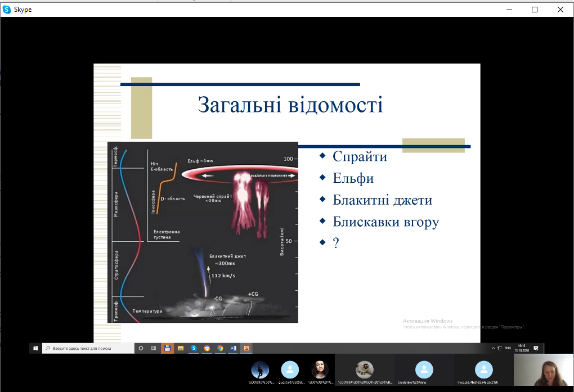Click the Skype logo in the title bar
574x392 pixels.
click(7, 10)
